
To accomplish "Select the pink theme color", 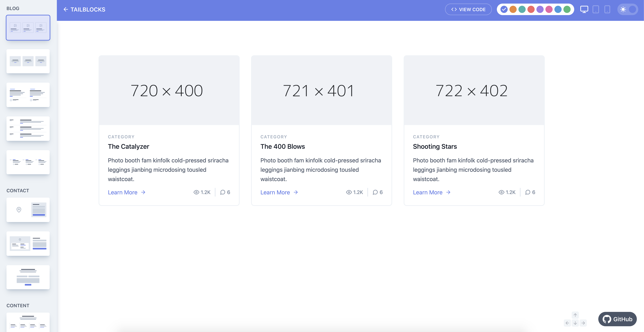I will (549, 10).
